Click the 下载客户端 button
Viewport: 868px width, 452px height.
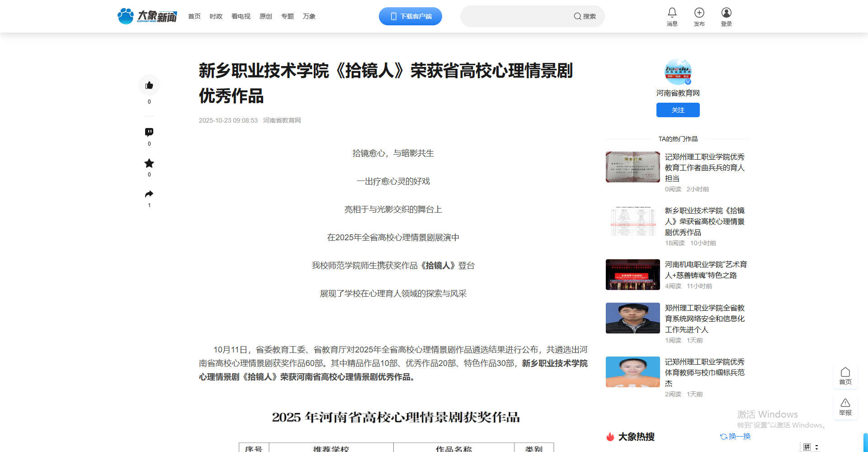point(410,16)
